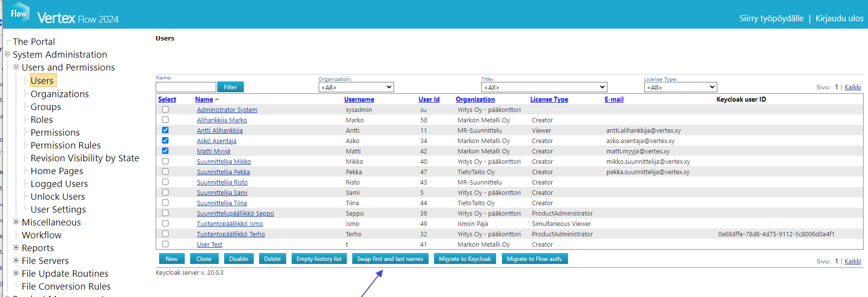
Task: Click the Swap first and last names button
Action: (390, 259)
